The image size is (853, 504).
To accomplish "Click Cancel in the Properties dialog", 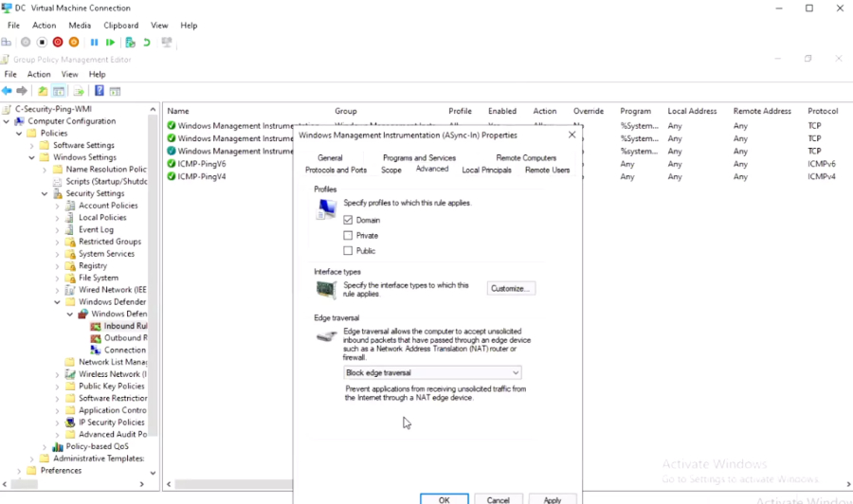I will tap(499, 499).
